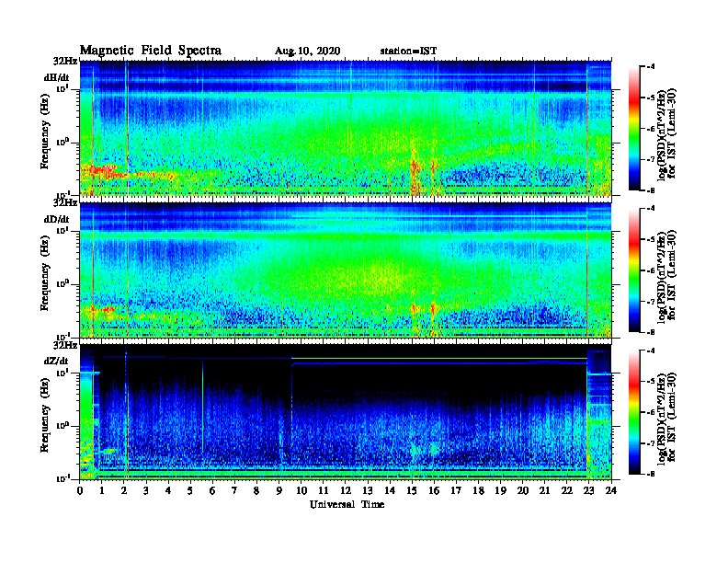Click hour "11" on the Universal Time axis
This screenshot has width=728, height=563.
click(324, 490)
